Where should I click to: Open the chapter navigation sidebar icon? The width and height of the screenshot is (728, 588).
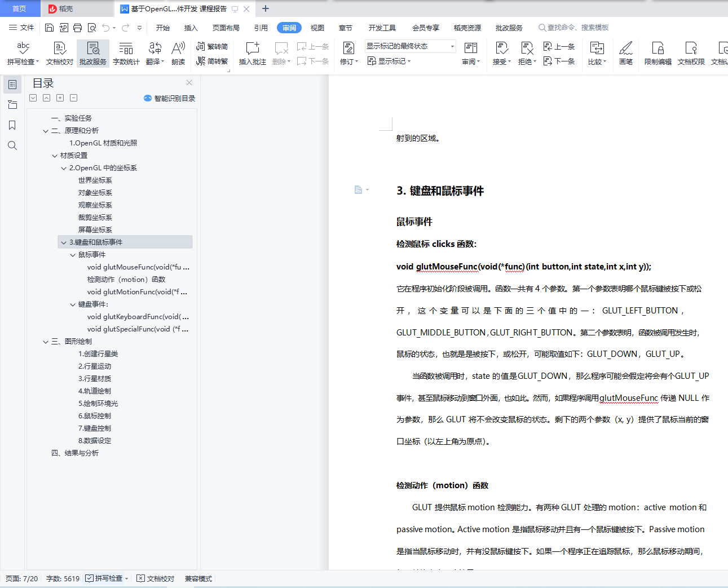[12, 105]
